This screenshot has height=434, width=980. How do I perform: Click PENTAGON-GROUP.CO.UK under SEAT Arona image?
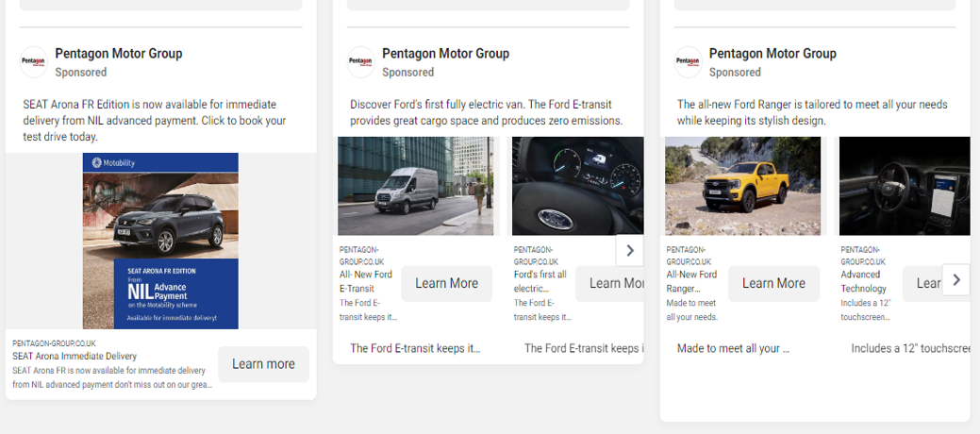pos(54,343)
